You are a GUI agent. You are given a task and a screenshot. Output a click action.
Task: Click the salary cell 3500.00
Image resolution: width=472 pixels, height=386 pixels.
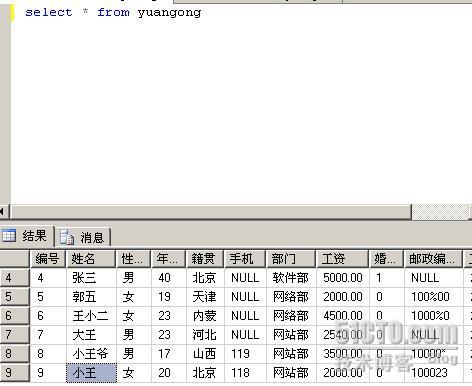(x=343, y=354)
